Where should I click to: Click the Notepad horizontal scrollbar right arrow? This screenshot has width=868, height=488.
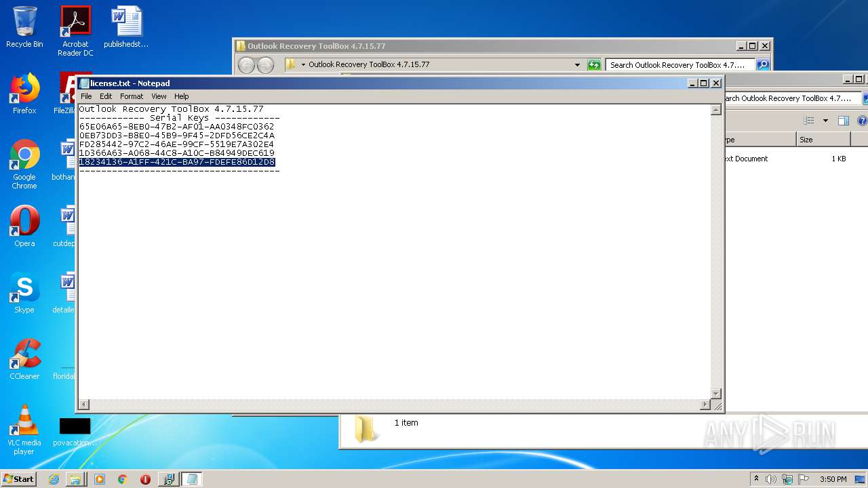[x=705, y=405]
